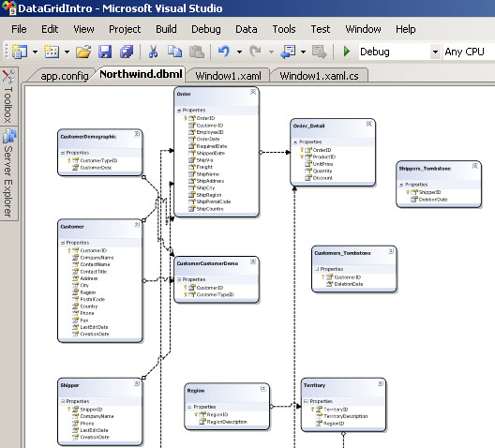Open the Build menu
The width and height of the screenshot is (495, 448).
[166, 29]
